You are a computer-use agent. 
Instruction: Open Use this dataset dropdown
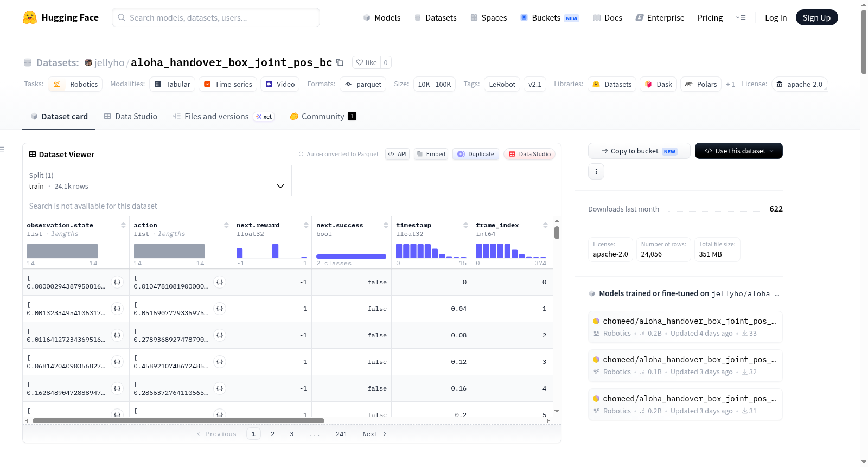coord(739,151)
